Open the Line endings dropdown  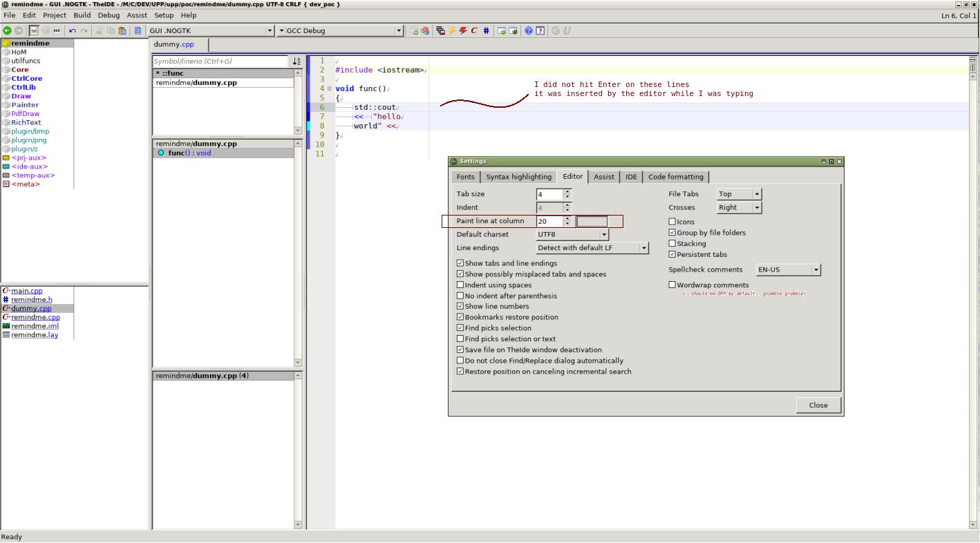point(644,248)
